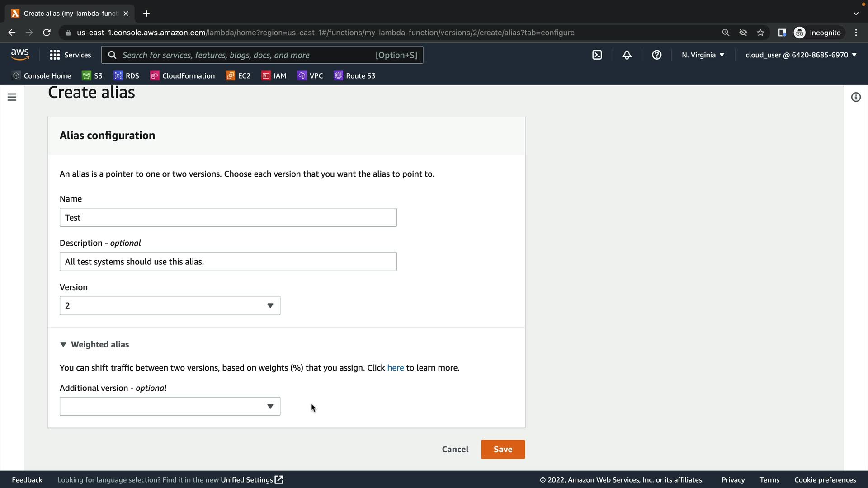Open notifications bell icon
Screen dimensions: 868x488
click(627, 55)
